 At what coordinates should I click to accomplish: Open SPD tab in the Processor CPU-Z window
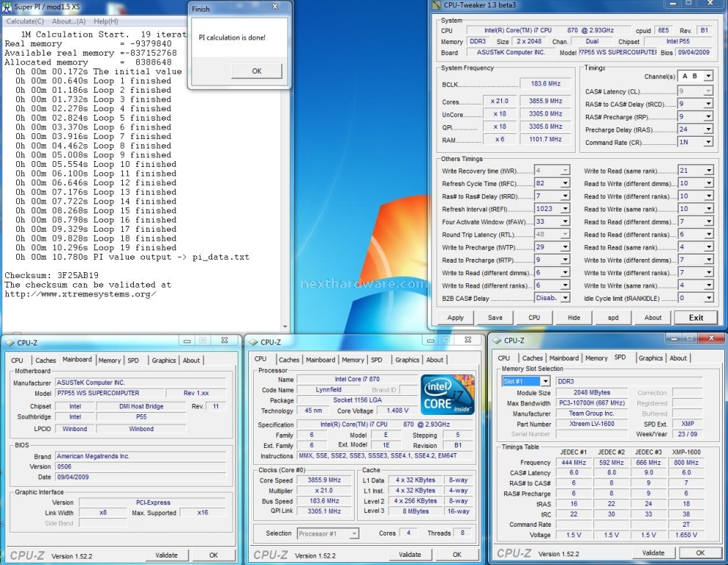coord(377,360)
